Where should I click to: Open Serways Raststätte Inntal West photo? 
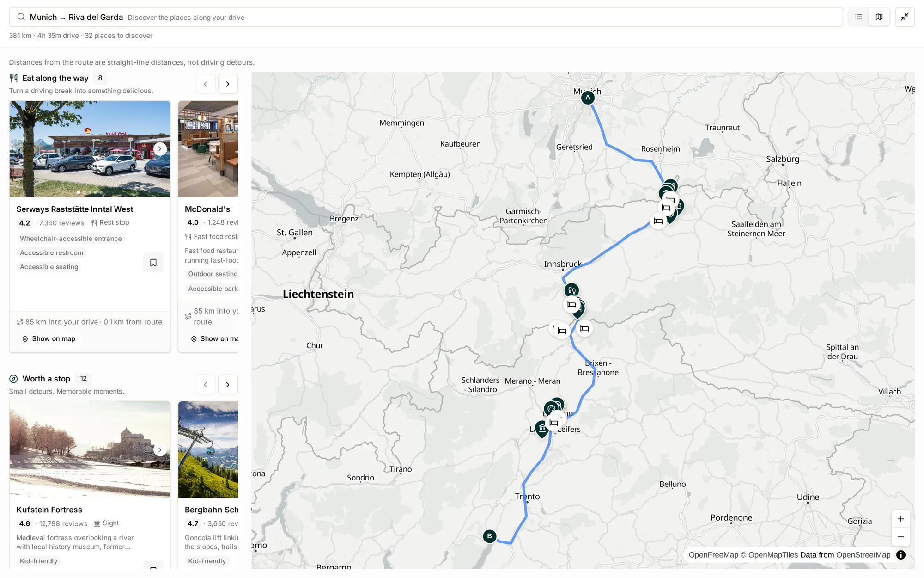(90, 149)
